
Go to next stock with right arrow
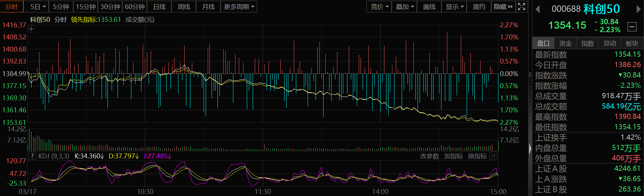pos(638,9)
